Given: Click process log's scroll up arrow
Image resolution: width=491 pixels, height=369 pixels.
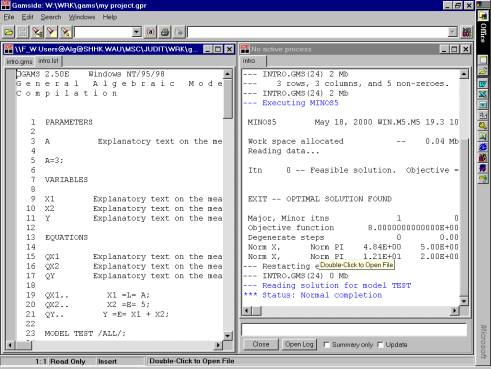Looking at the screenshot, I should pyautogui.click(x=464, y=74).
